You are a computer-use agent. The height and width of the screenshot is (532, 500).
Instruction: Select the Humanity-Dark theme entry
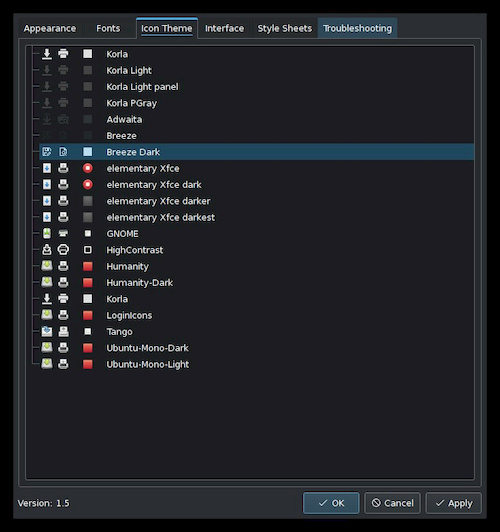(139, 283)
